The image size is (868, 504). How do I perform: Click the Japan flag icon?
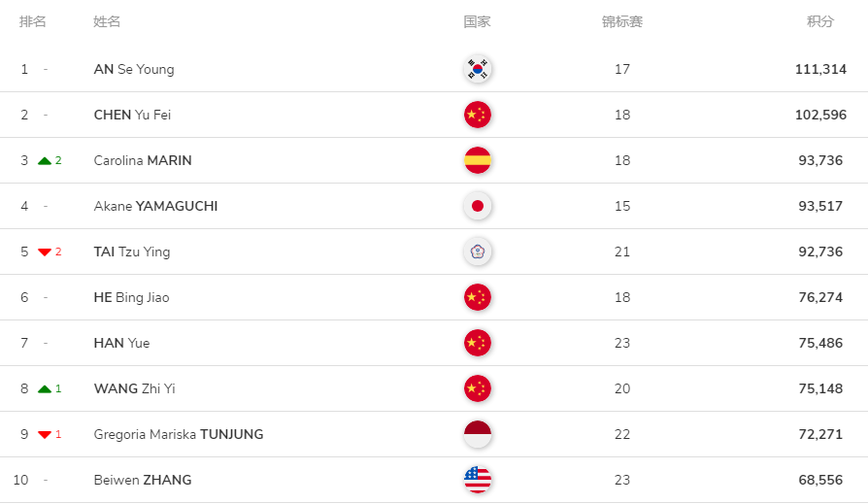tap(477, 206)
